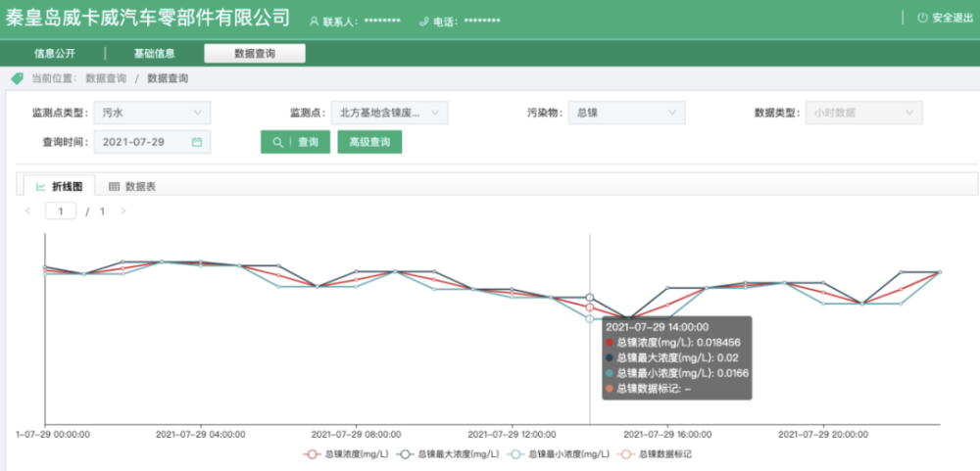Click the line chart icon on 折线图 tab
This screenshot has width=980, height=471.
pos(40,186)
